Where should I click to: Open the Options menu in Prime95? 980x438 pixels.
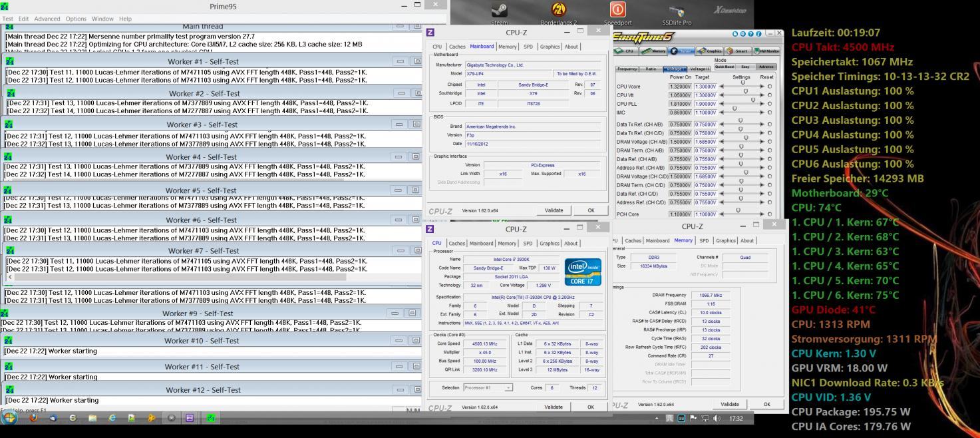[x=76, y=19]
